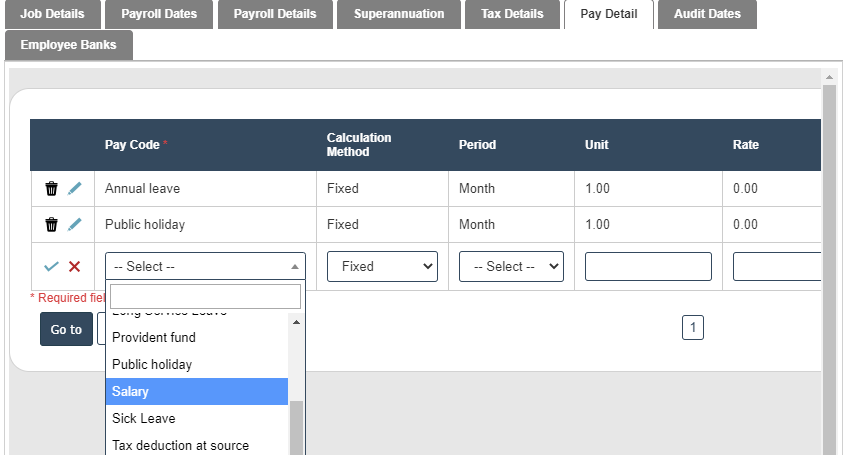Expand the Period Select dropdown

point(511,266)
